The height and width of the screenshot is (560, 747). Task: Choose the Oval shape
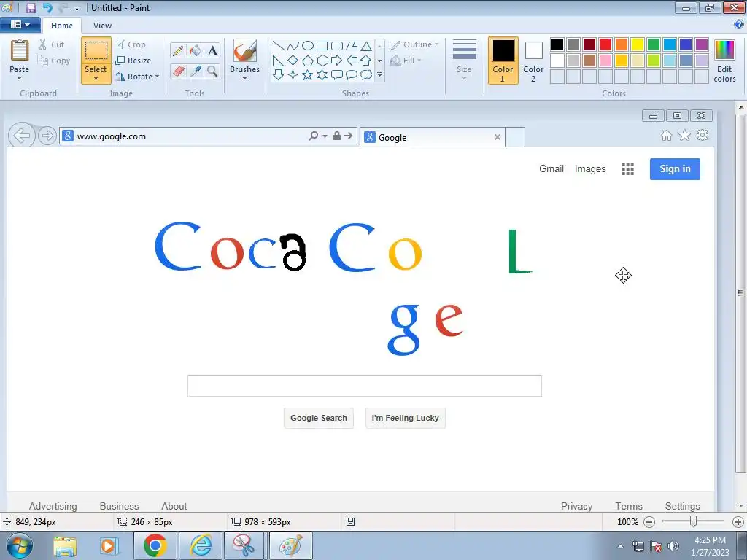(308, 46)
